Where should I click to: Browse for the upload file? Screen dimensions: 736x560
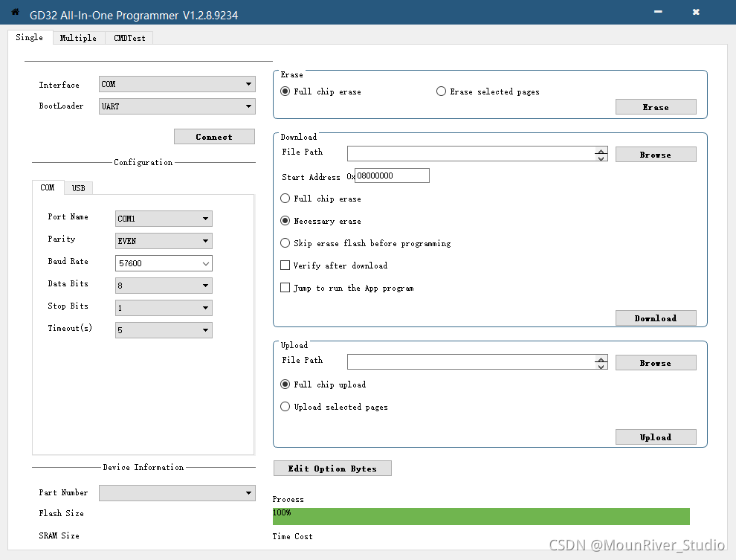tap(656, 363)
